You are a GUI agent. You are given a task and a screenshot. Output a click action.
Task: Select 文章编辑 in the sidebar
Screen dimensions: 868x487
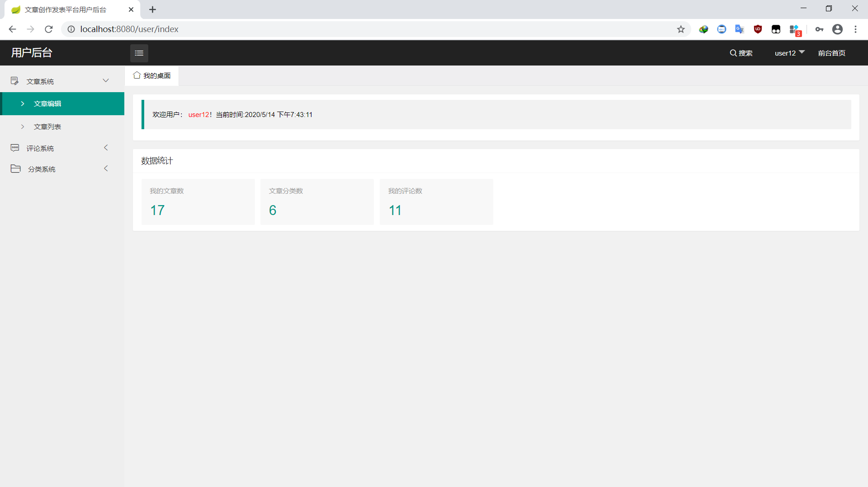coord(62,103)
